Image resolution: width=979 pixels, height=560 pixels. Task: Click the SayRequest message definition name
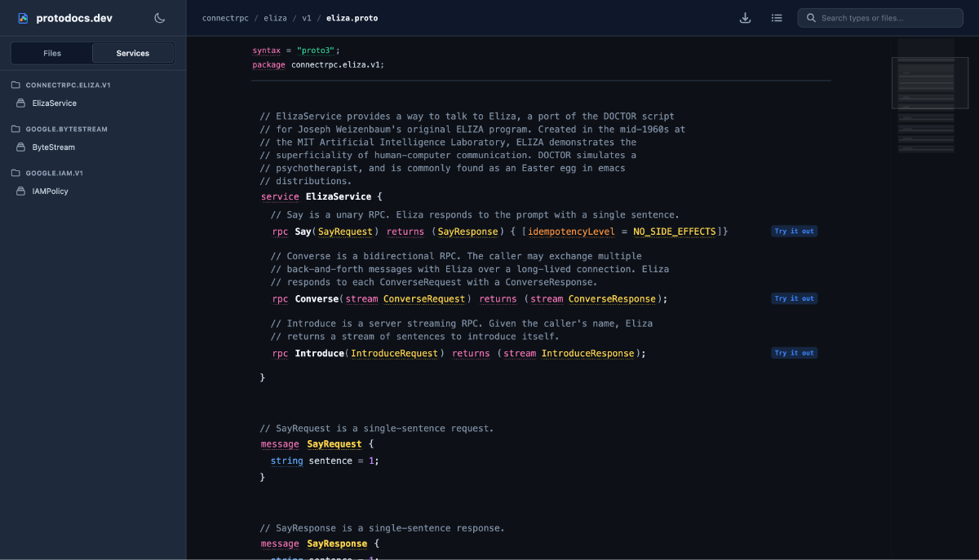[x=334, y=444]
